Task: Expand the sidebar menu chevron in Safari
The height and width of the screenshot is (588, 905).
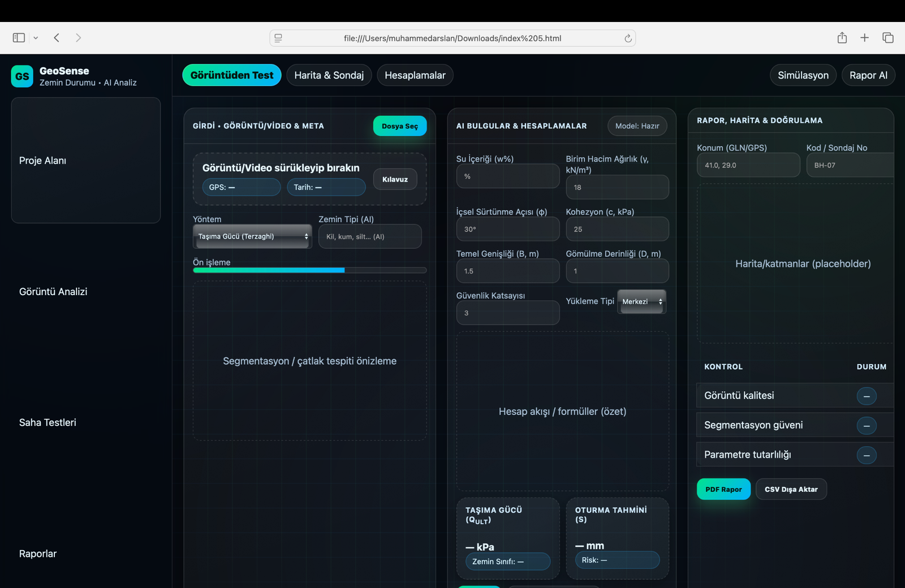Action: 36,38
